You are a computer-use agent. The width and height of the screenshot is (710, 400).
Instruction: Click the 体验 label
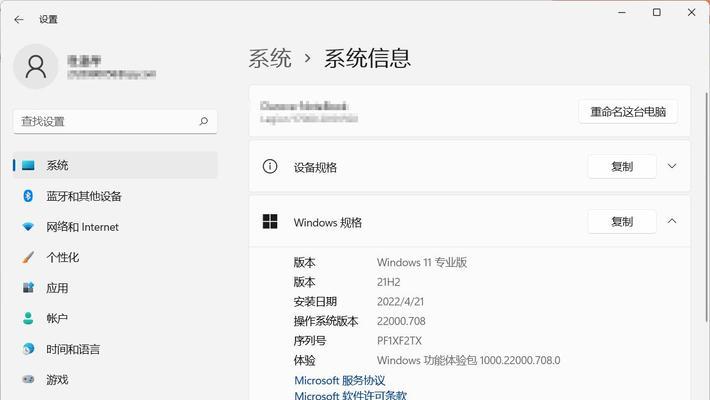304,361
